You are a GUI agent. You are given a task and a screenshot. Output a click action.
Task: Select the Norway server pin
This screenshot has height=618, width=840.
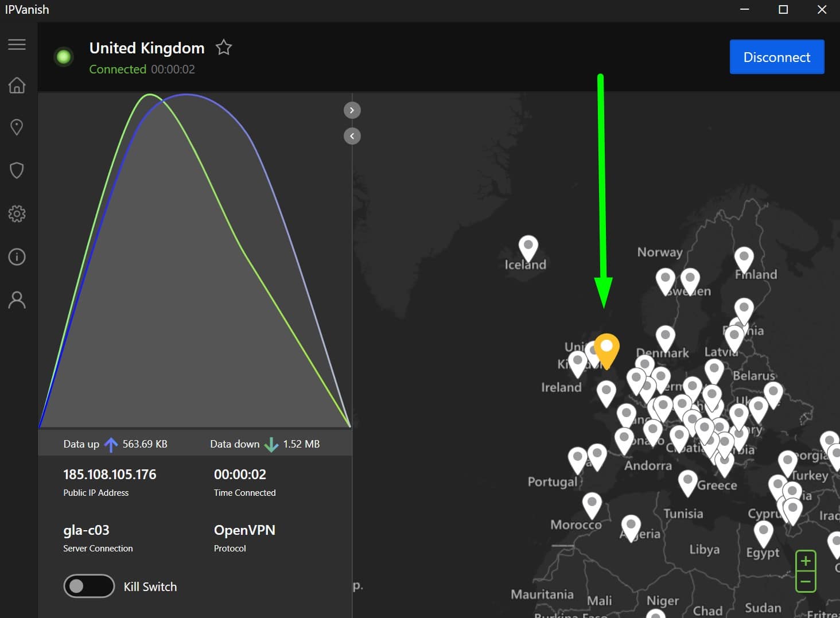[x=665, y=281]
